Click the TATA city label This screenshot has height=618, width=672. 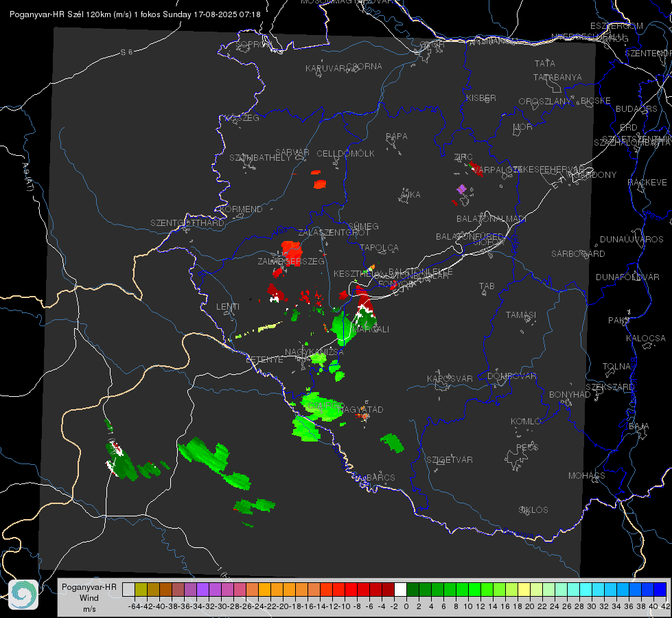(545, 63)
